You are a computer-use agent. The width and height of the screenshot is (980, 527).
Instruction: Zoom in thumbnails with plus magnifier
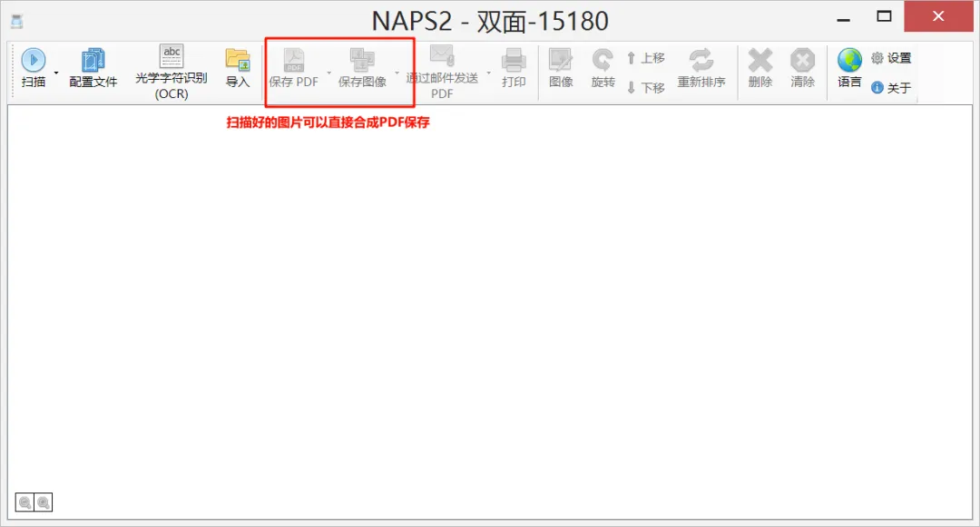coord(44,503)
